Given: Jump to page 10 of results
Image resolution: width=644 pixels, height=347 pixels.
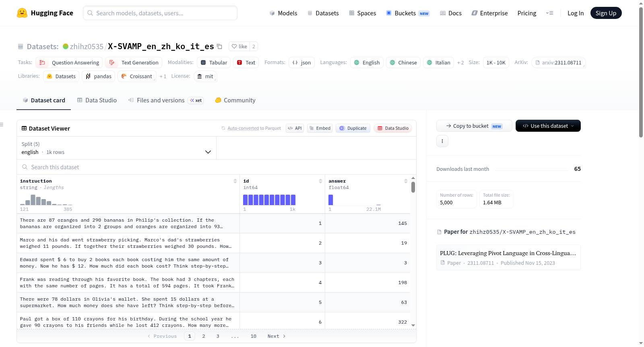Looking at the screenshot, I should pyautogui.click(x=254, y=336).
